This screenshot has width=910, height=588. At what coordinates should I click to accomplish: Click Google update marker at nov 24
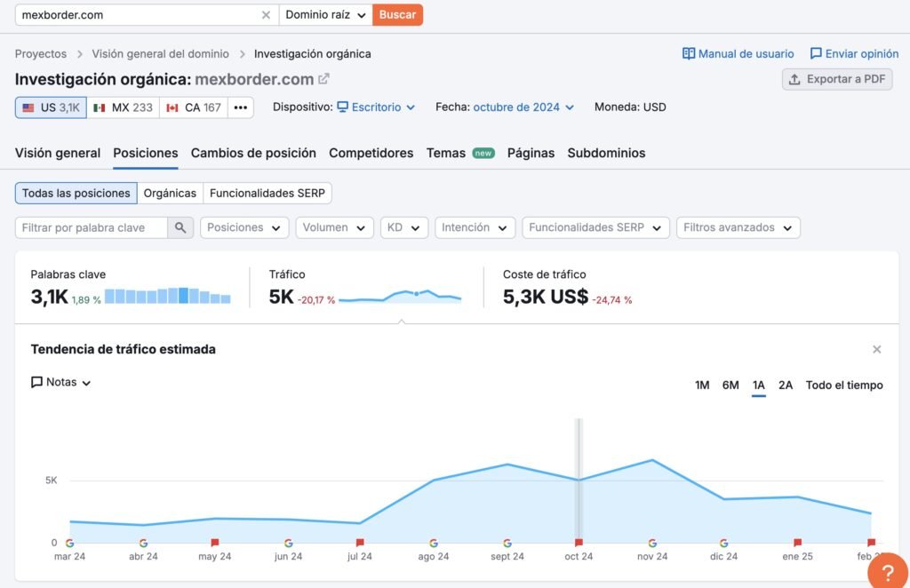[652, 544]
